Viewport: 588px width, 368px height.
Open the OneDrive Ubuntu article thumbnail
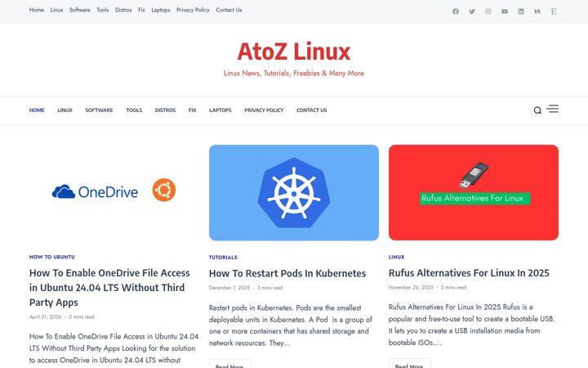114,192
